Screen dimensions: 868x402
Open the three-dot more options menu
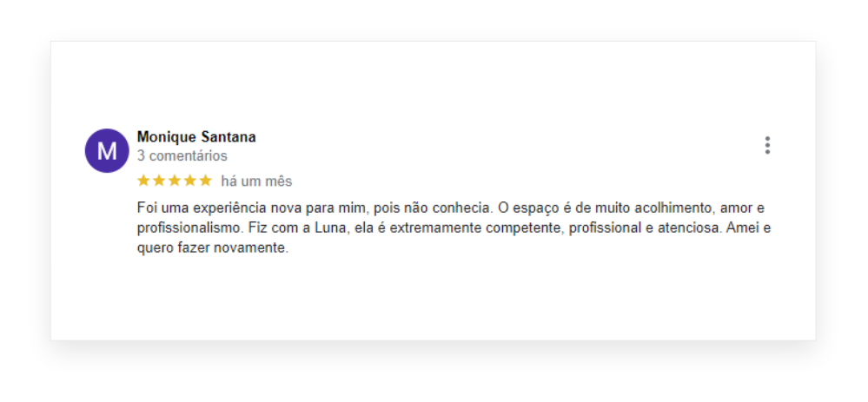[767, 146]
